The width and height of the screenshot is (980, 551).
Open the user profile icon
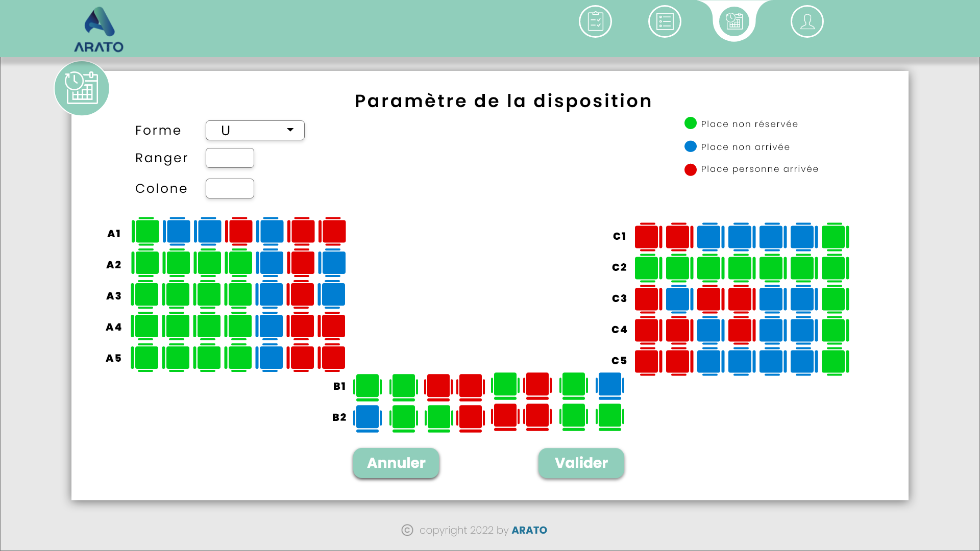[x=807, y=21]
